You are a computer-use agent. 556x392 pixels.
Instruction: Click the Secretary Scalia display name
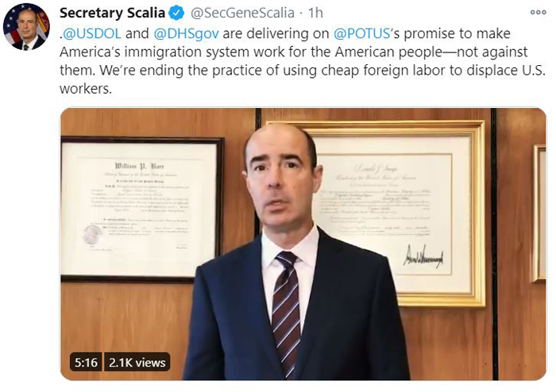click(112, 13)
